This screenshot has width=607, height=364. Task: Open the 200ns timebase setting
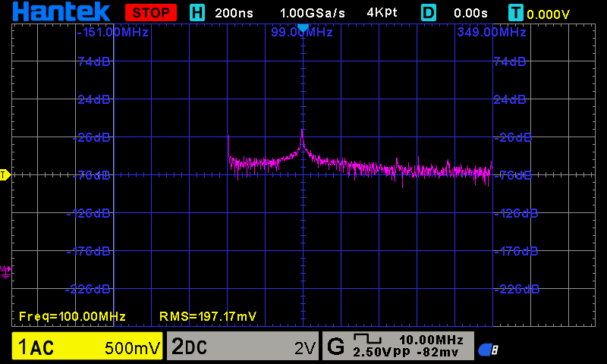click(234, 13)
